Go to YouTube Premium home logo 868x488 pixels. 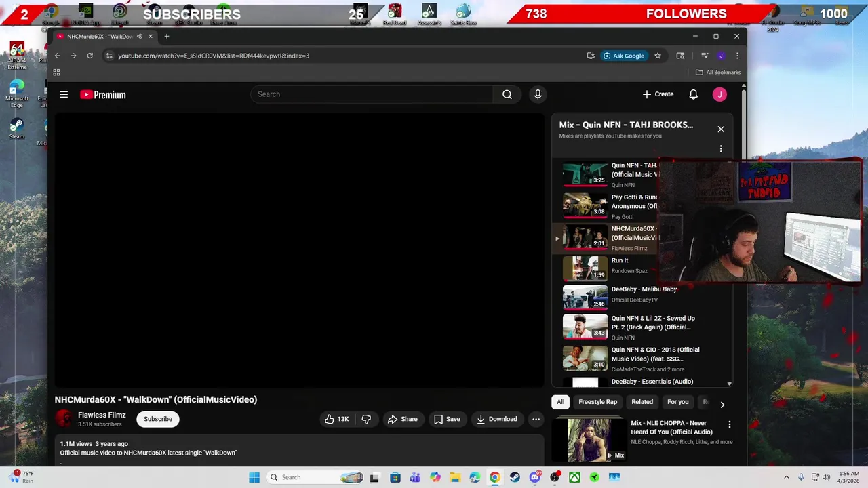[103, 95]
